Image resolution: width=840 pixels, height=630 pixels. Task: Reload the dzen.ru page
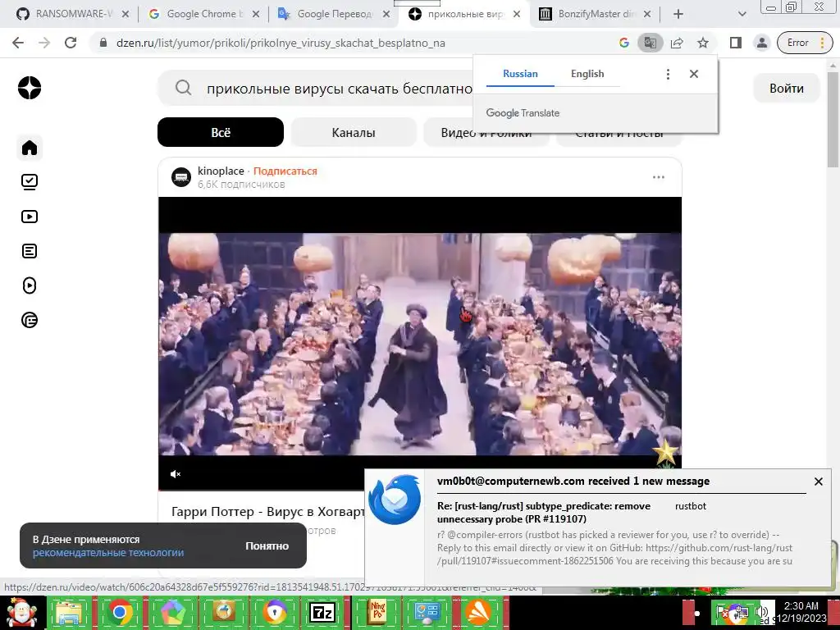(71, 43)
